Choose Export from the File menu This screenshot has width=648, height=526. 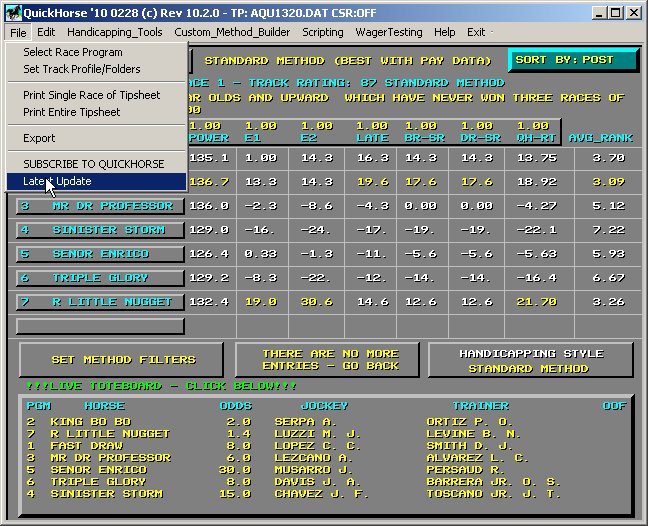click(x=40, y=138)
